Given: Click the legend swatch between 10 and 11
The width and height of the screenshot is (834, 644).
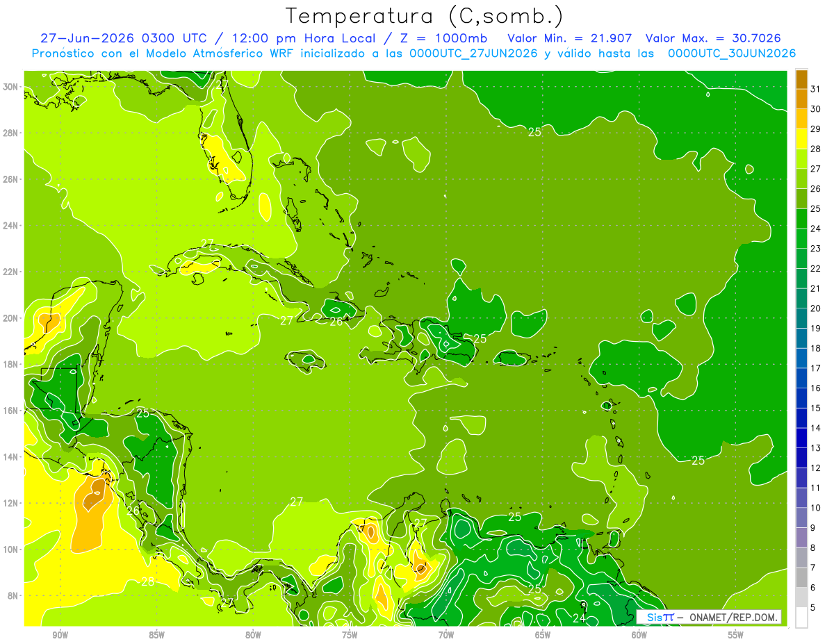Looking at the screenshot, I should click(x=801, y=497).
